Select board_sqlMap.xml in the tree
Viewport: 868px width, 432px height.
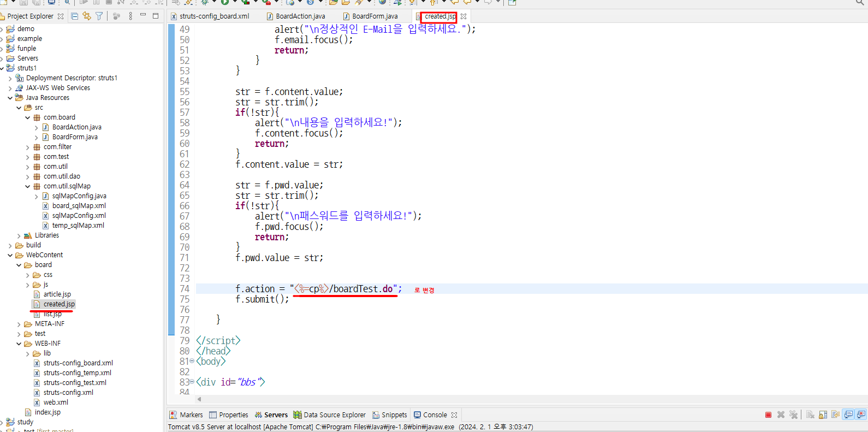[79, 206]
